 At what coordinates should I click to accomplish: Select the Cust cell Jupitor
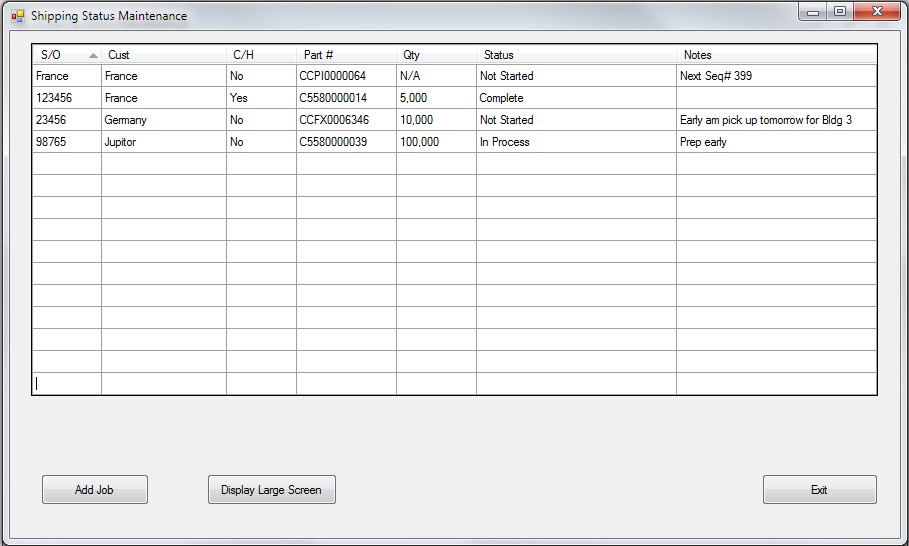point(163,142)
